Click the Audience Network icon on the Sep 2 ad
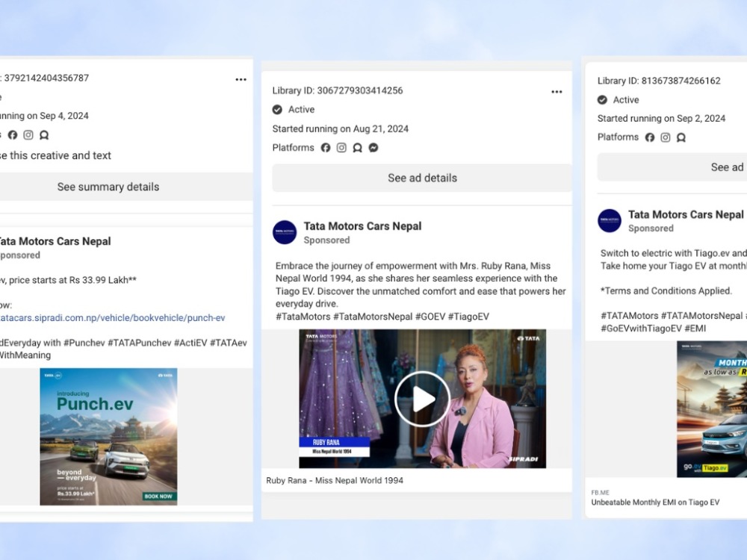Image resolution: width=747 pixels, height=560 pixels. [x=681, y=137]
